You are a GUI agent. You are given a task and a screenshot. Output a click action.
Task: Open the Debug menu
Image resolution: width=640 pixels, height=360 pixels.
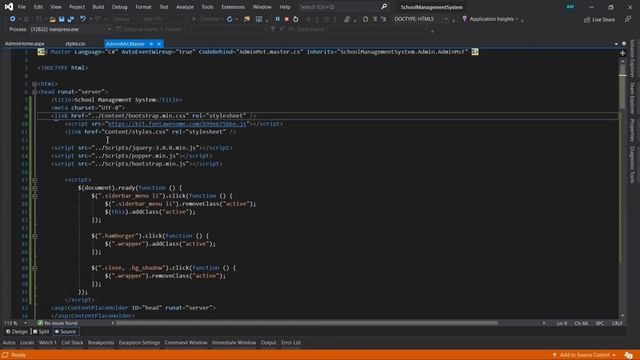click(120, 7)
